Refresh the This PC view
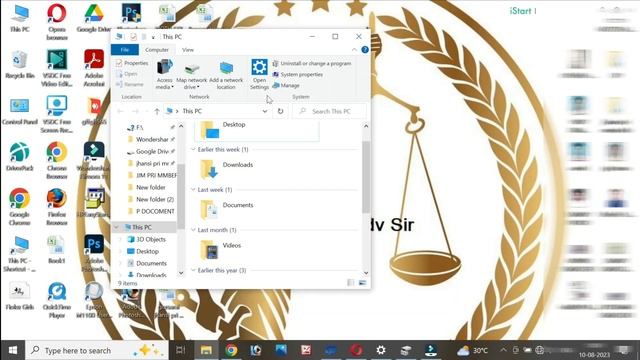The image size is (640, 360). click(280, 111)
